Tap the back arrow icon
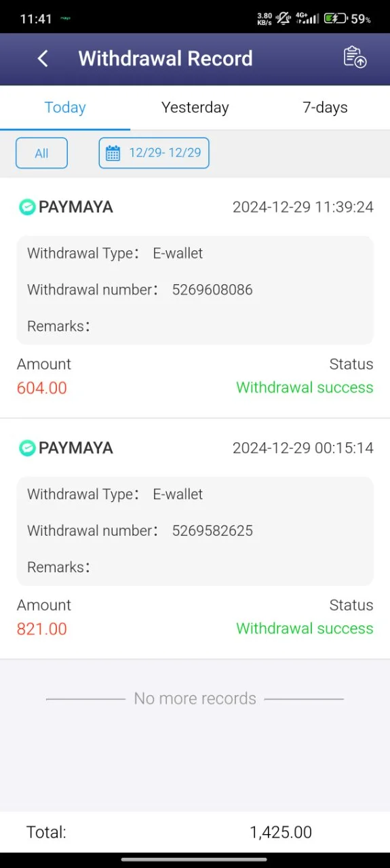 (43, 58)
